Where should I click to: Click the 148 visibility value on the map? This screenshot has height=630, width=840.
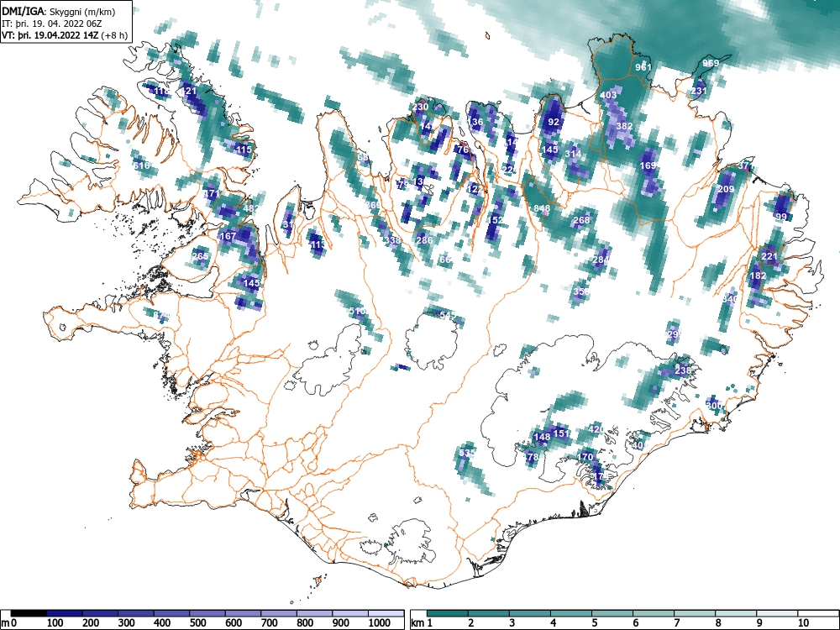(542, 437)
